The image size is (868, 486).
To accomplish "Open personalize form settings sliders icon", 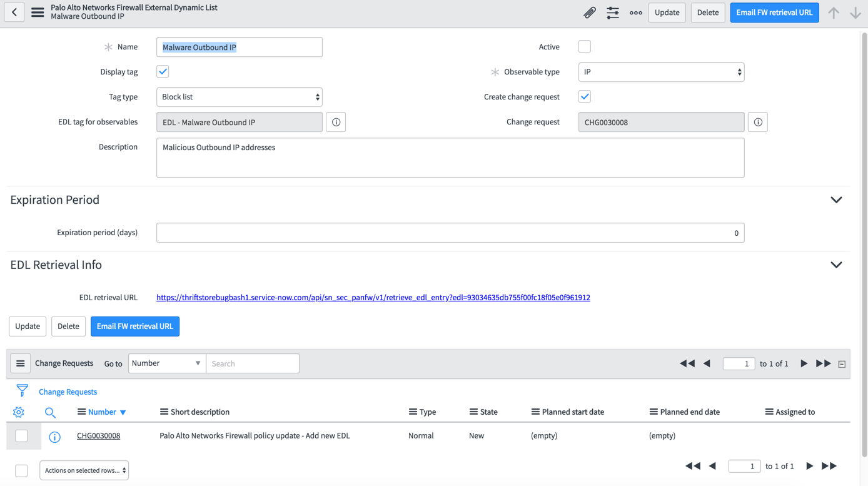I will click(613, 13).
